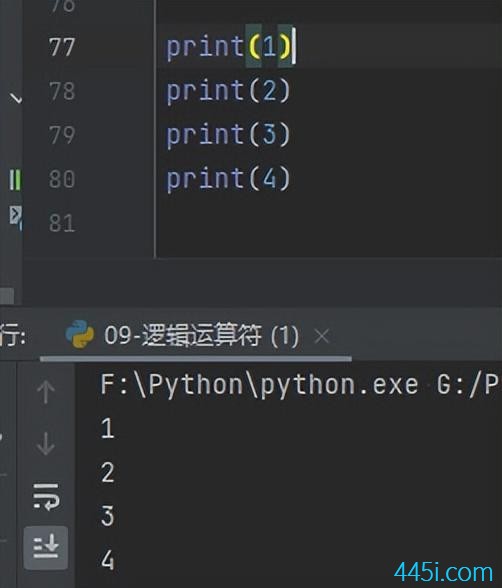Viewport: 502px width, 588px height.
Task: Toggle scroll to end of console output
Action: click(x=46, y=548)
